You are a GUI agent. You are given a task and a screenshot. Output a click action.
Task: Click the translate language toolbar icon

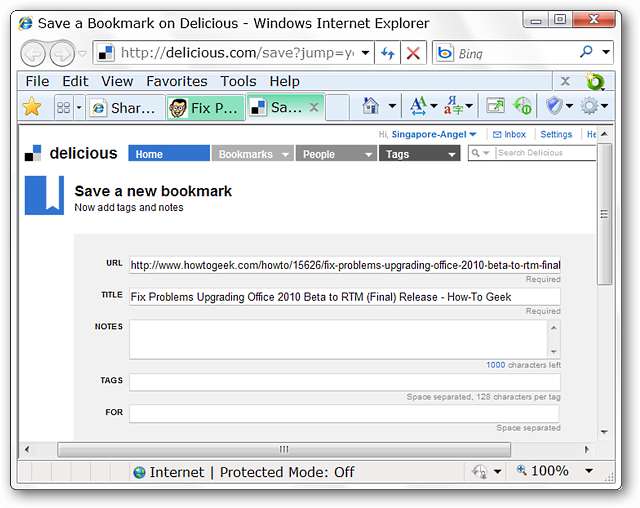(453, 106)
